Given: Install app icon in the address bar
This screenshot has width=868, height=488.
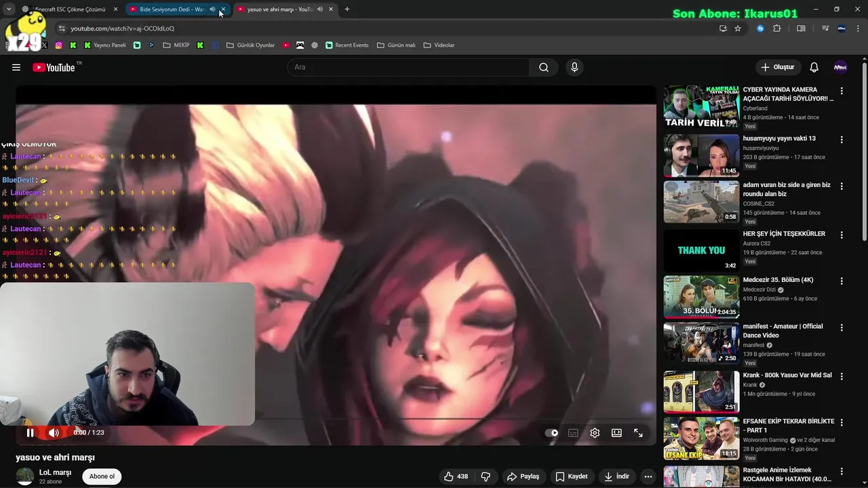Looking at the screenshot, I should click(x=723, y=28).
